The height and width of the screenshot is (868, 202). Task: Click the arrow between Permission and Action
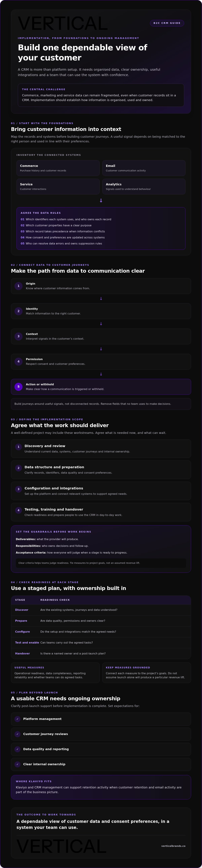101,374
